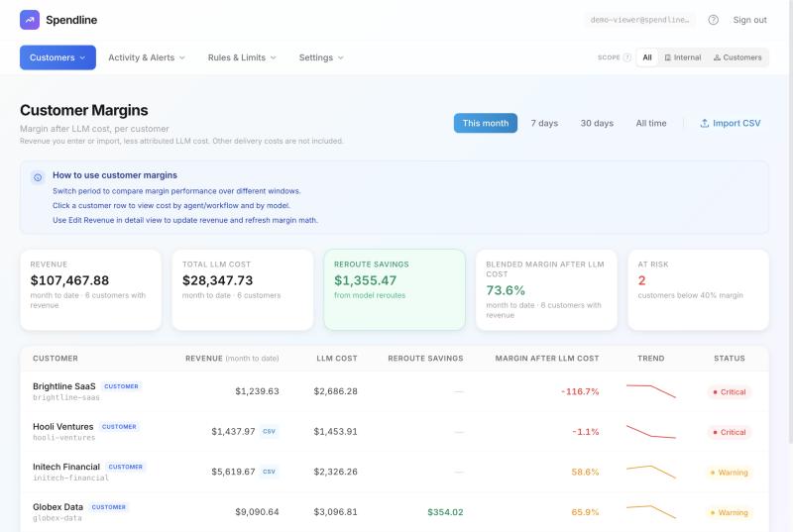The height and width of the screenshot is (532, 793).
Task: Click the Customer Margins page heading
Action: click(84, 110)
